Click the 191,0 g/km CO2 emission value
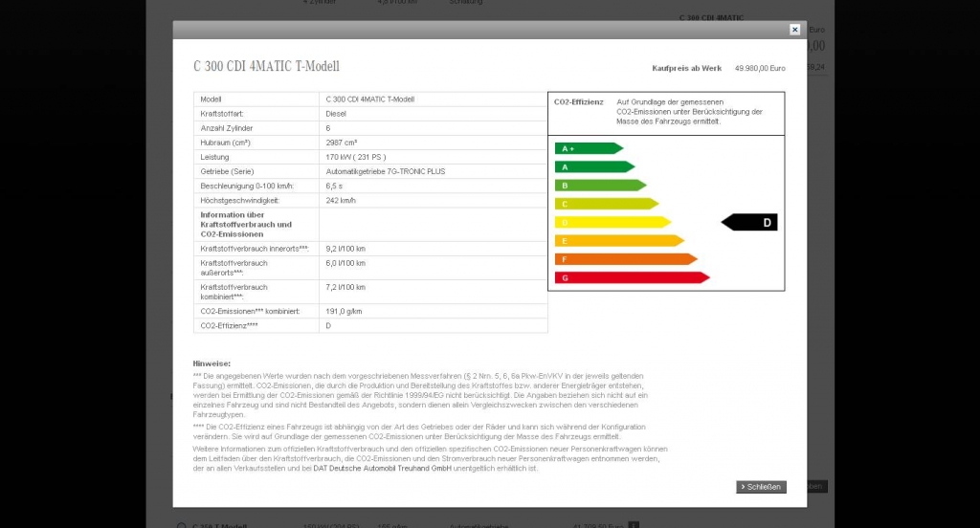The image size is (980, 528). pyautogui.click(x=344, y=311)
